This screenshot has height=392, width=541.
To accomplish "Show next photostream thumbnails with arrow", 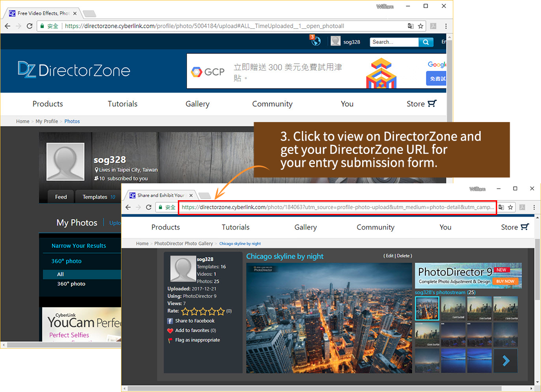I will click(506, 361).
